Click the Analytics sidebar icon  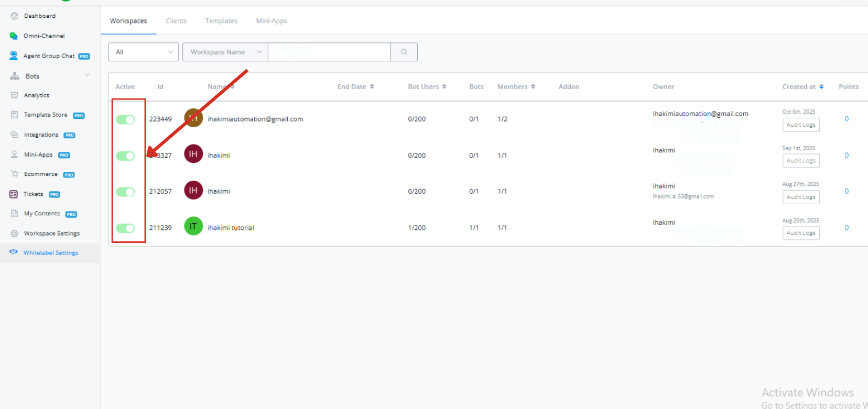tap(14, 95)
